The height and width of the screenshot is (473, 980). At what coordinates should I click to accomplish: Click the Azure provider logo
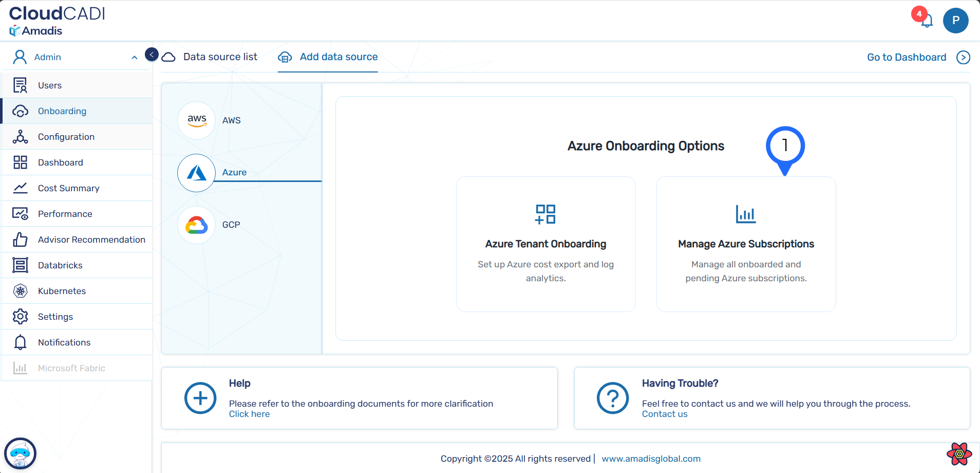point(196,173)
